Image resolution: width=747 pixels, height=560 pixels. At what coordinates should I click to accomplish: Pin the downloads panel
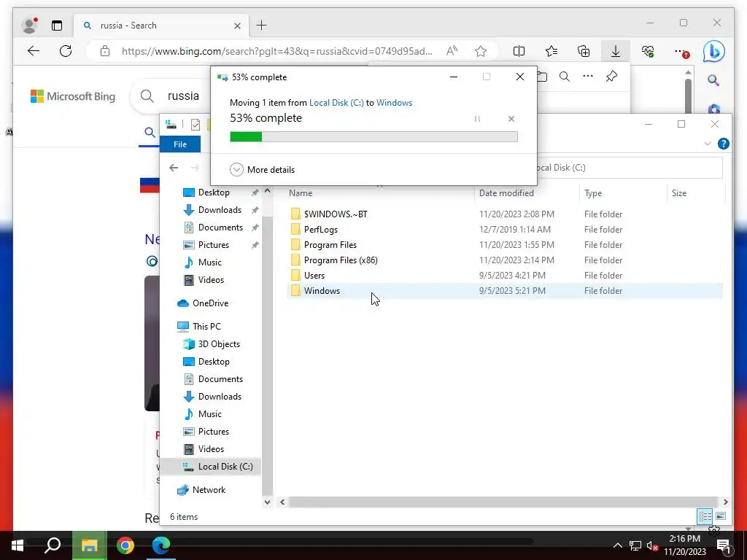[x=612, y=76]
